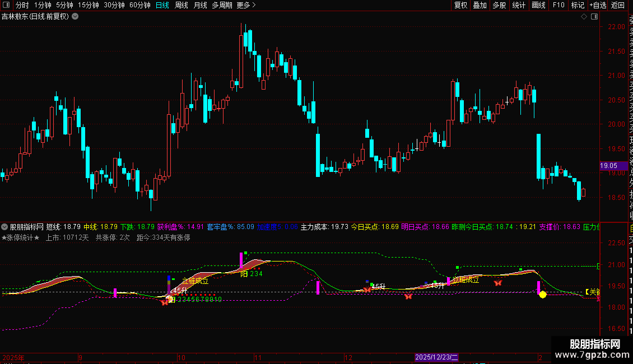Toggle the left sidebar panel icon
The width and height of the screenshot is (633, 364).
pos(6,5)
